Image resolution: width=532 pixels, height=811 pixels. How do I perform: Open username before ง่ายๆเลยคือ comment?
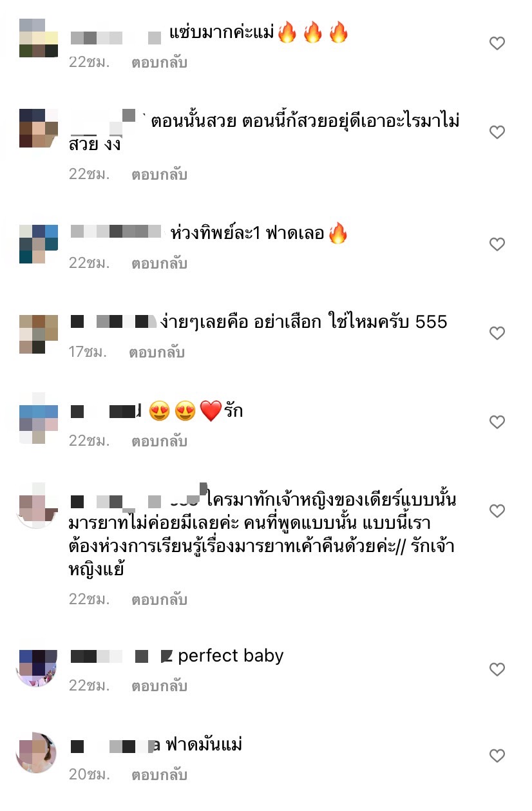(113, 321)
